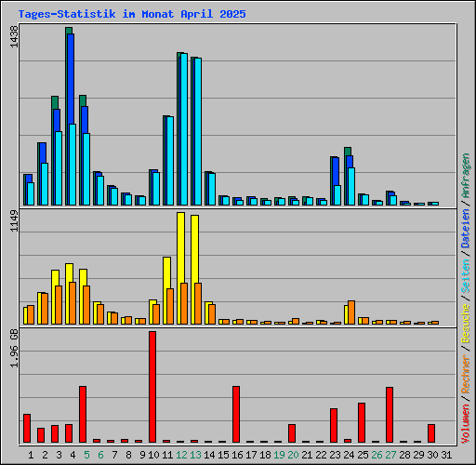Click day label '16' on x-axis
The height and width of the screenshot is (465, 476).
coord(237,455)
